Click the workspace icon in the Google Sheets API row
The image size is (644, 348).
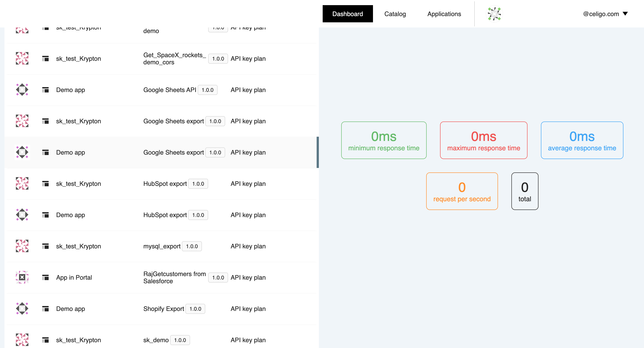45,90
